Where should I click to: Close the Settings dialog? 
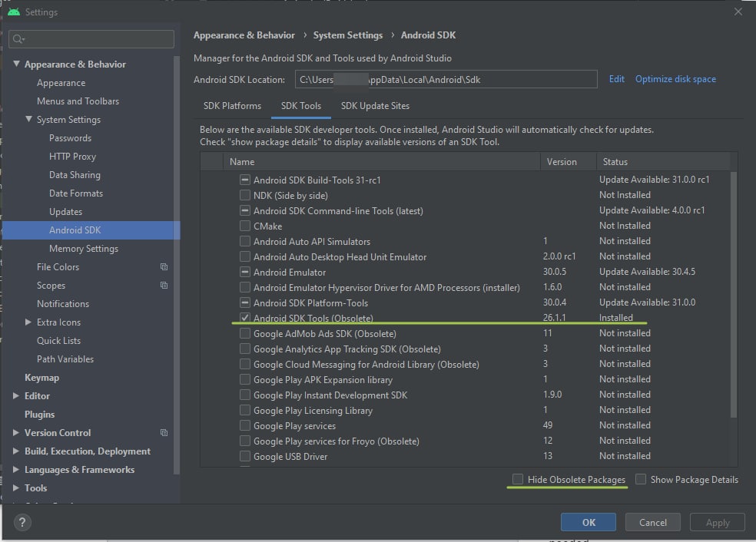click(738, 12)
